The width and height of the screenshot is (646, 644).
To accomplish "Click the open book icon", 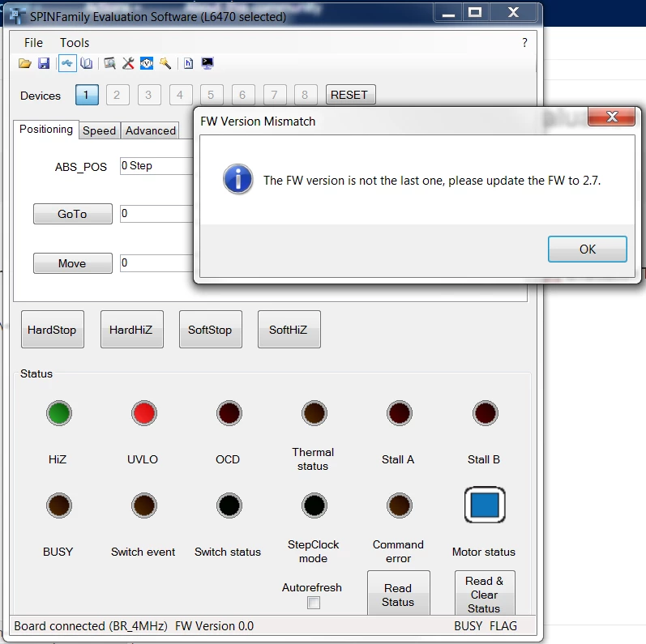I will (x=87, y=63).
